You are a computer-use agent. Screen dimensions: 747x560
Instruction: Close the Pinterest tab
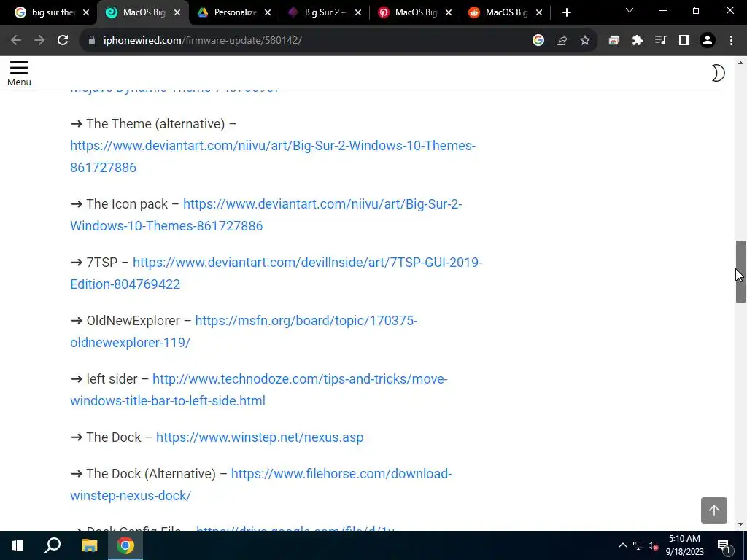[x=449, y=12]
